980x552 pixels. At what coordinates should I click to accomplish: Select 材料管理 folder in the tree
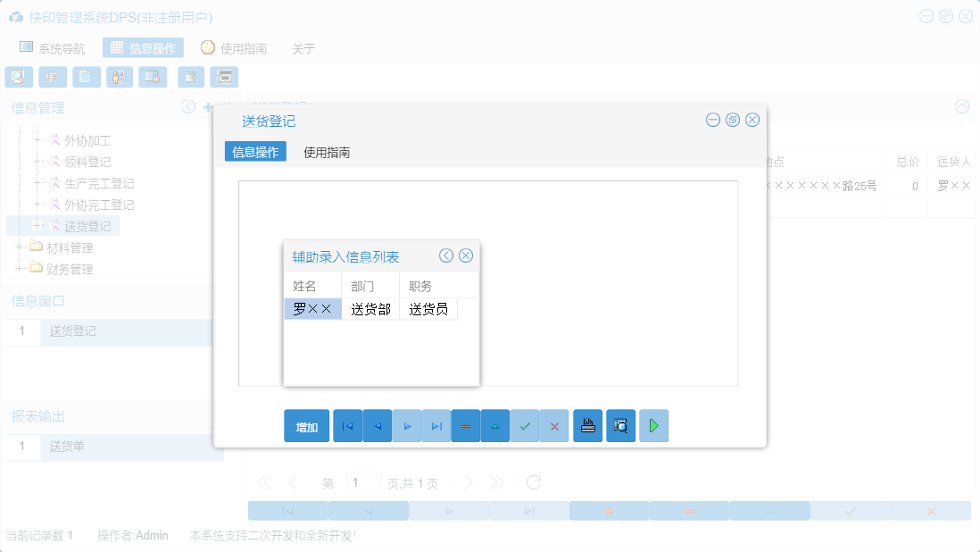click(70, 247)
